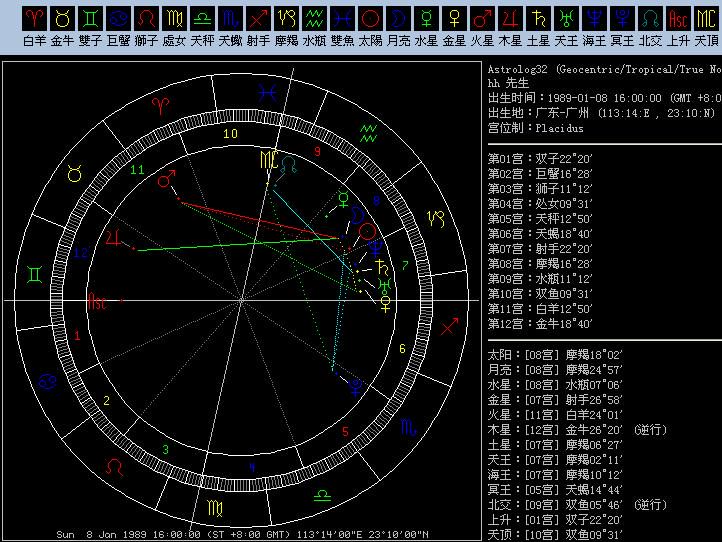The height and width of the screenshot is (542, 722).
Task: Select the Taurus 金牛 sign icon
Action: tap(62, 18)
